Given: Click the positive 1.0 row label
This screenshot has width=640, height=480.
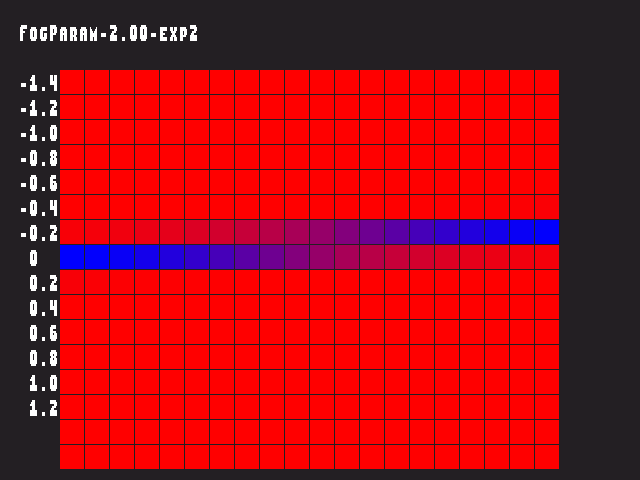Looking at the screenshot, I should pos(44,383).
